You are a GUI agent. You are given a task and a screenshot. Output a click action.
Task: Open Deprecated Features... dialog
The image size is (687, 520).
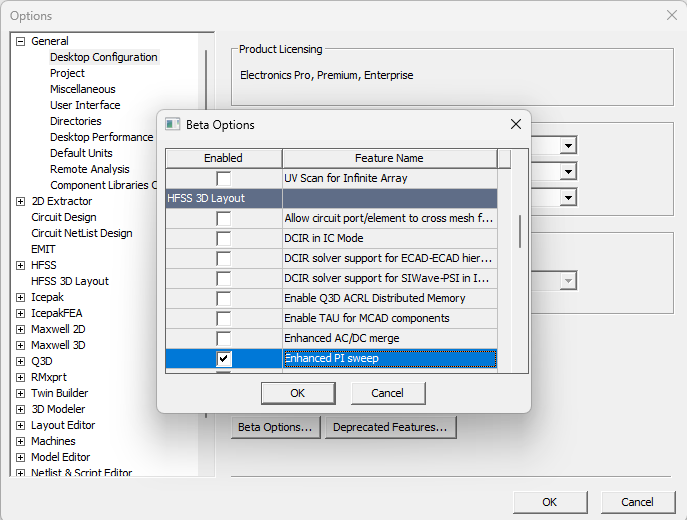point(390,427)
